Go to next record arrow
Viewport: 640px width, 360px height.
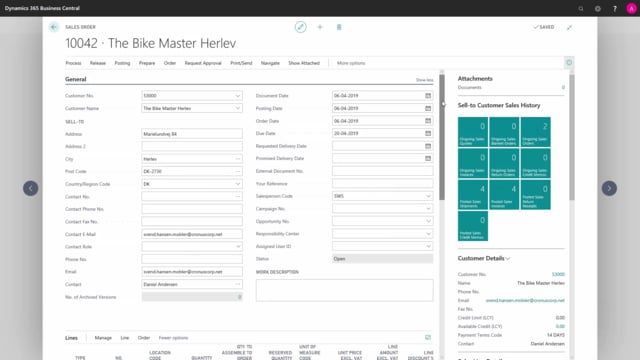(609, 188)
